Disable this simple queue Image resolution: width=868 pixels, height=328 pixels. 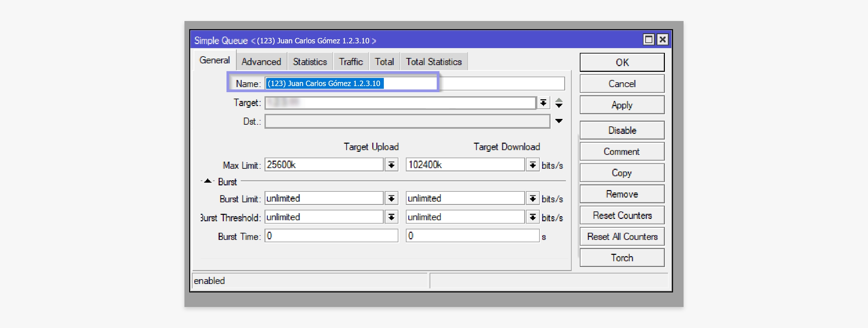pyautogui.click(x=622, y=130)
